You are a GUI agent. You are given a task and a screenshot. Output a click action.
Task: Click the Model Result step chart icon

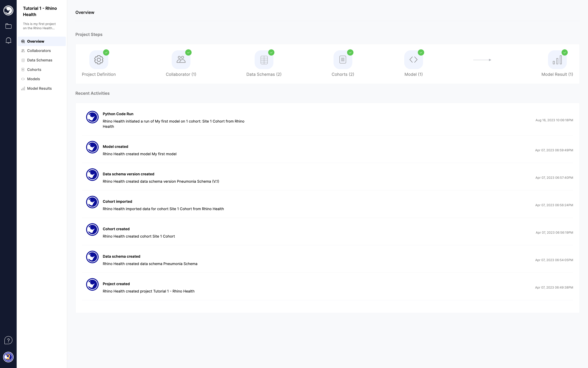557,60
